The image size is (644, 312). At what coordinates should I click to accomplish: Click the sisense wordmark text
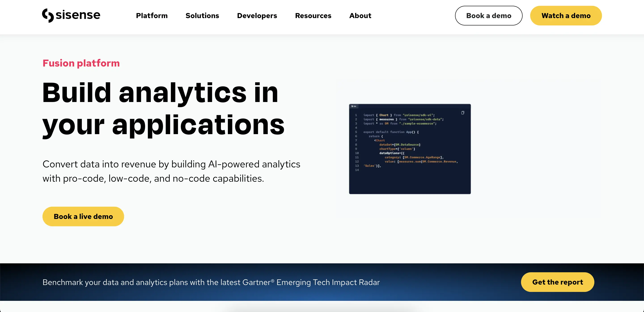(x=78, y=15)
